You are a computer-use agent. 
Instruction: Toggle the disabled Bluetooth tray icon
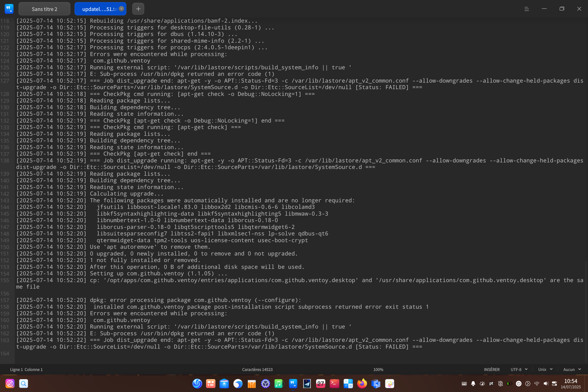500,383
